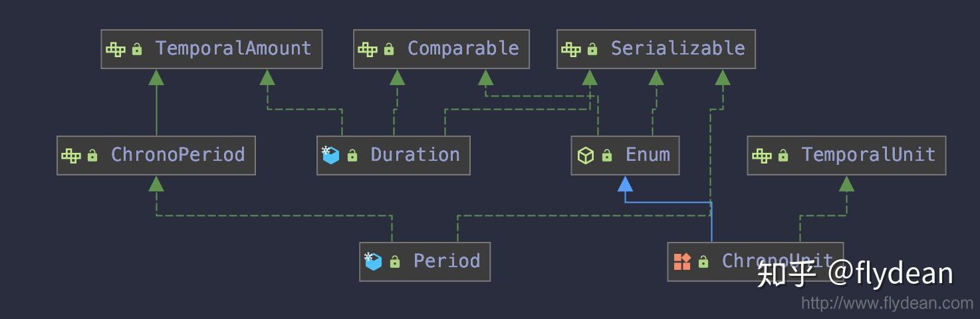
Task: Select the ChronoPeriod node label
Action: click(x=178, y=155)
